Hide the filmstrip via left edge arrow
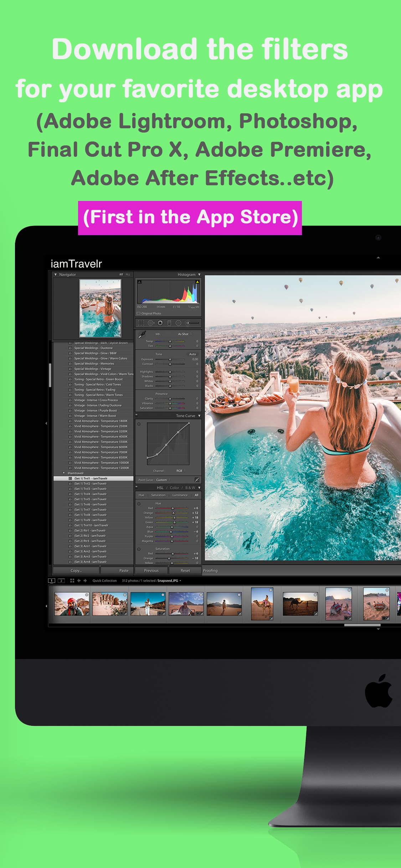 (x=46, y=606)
